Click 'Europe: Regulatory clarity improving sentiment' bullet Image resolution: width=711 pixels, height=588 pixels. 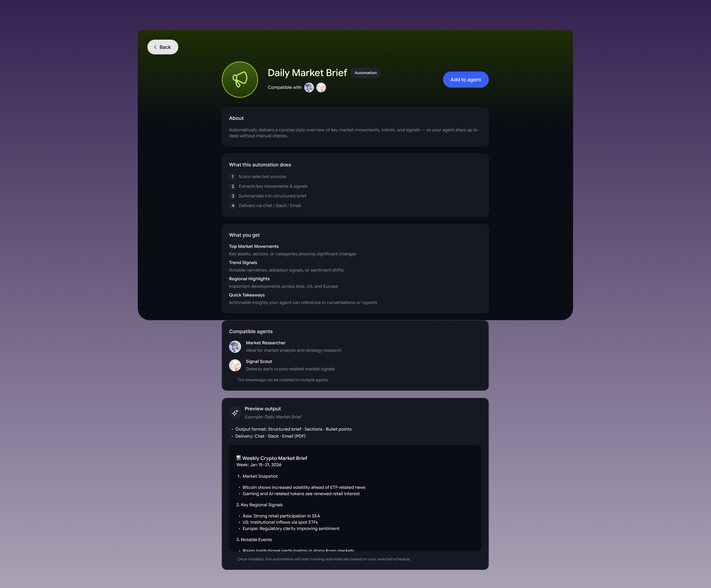291,528
